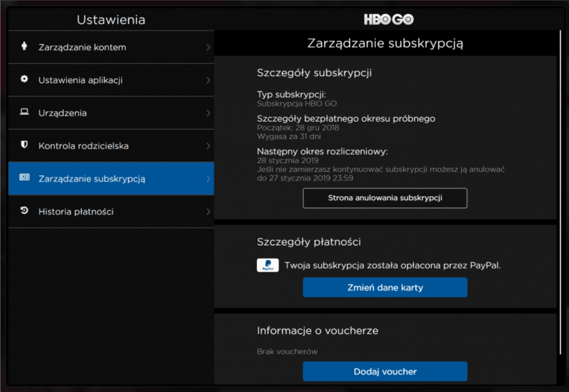Click the PayPal logo icon

[268, 265]
